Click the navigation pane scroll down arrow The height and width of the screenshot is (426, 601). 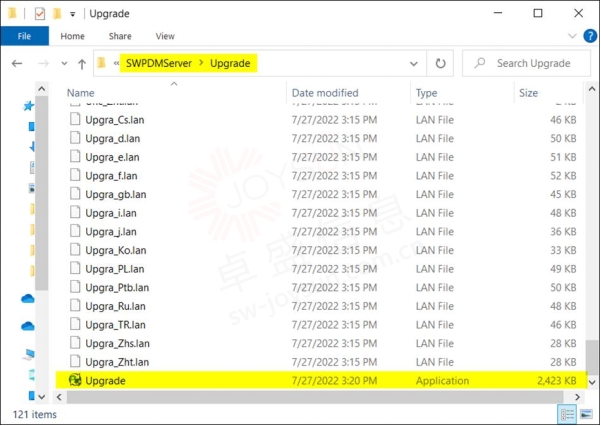42,397
